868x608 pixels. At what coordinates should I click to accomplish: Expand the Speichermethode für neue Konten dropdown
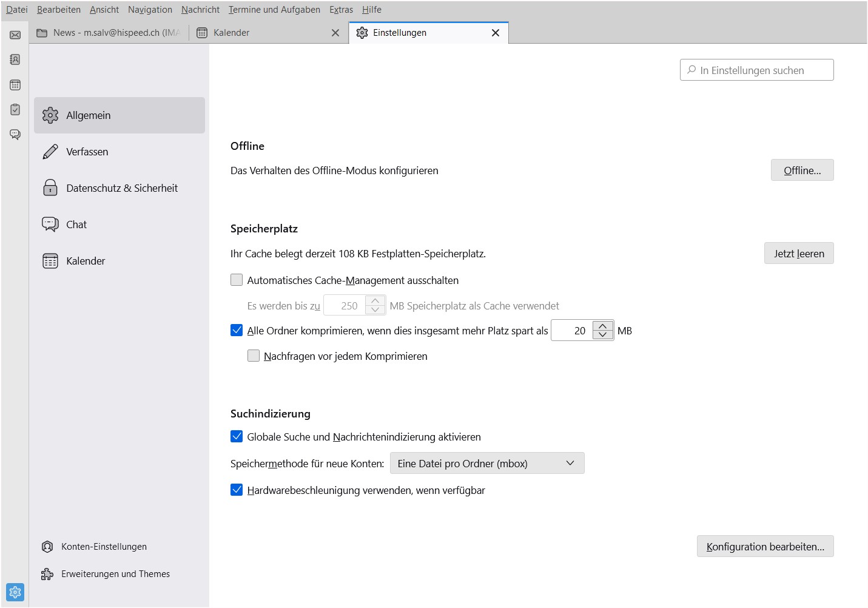pos(486,464)
